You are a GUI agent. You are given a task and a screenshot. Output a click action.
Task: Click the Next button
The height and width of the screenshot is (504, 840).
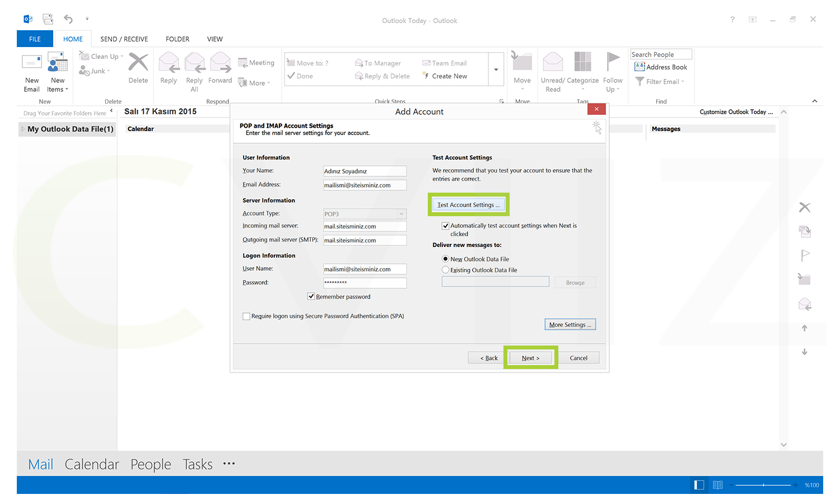click(x=530, y=358)
